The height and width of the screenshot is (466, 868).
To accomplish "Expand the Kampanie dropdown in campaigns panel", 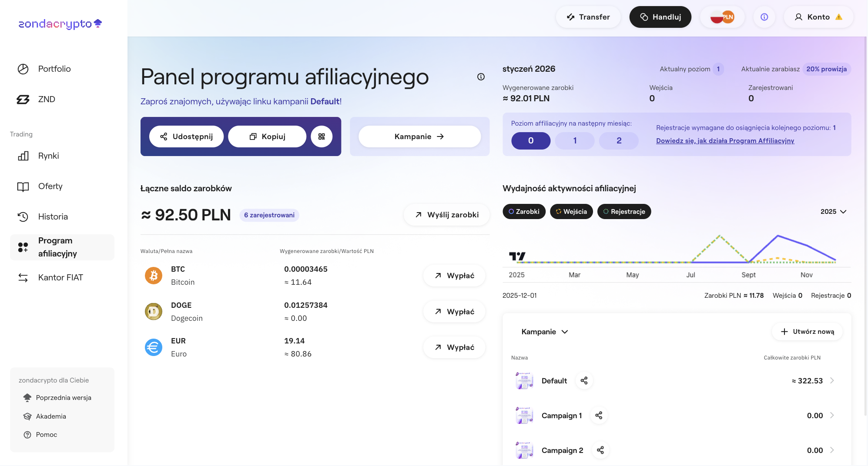I will click(545, 332).
